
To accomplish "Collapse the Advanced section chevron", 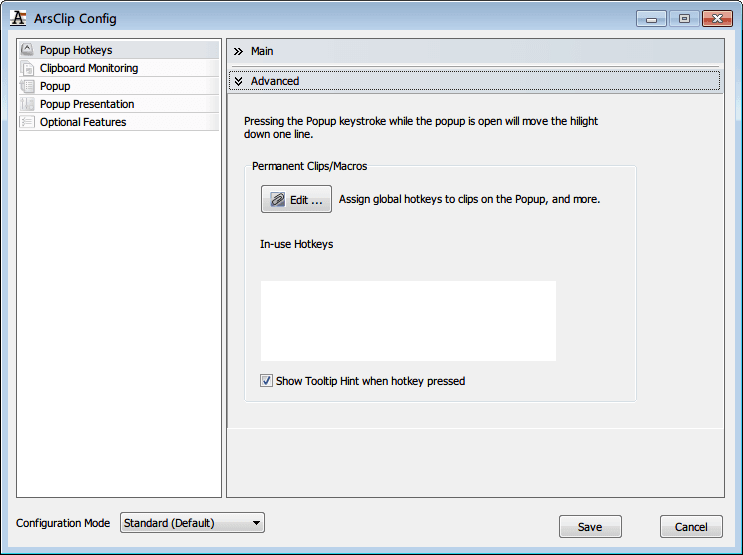I will [x=238, y=81].
